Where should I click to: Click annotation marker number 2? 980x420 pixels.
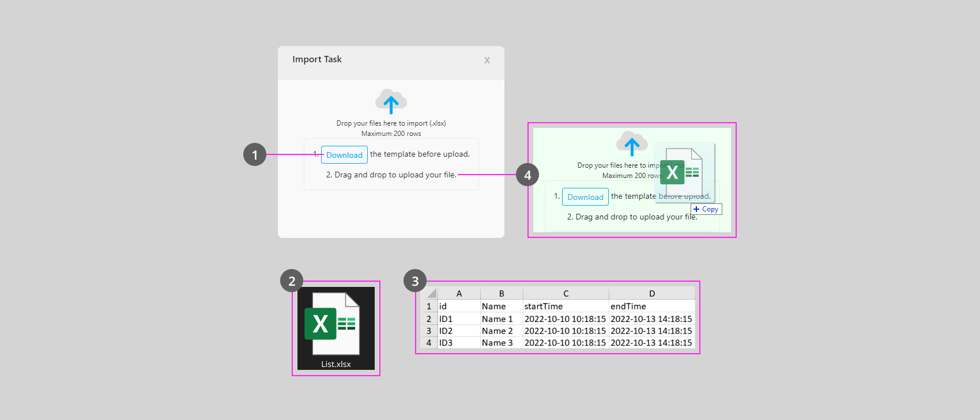(x=292, y=281)
